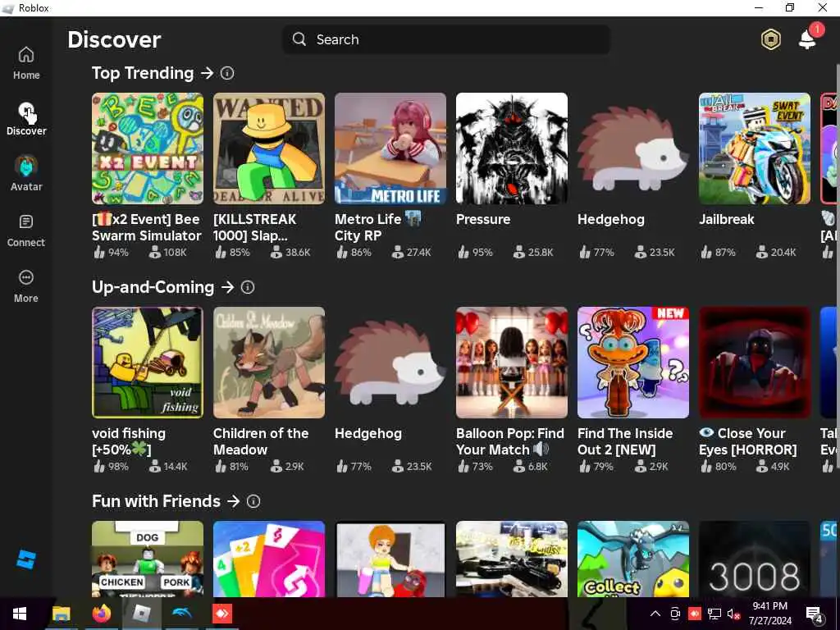Open Find The Inside Out 2 thumbnail
Screen dimensions: 840x630
pos(633,363)
